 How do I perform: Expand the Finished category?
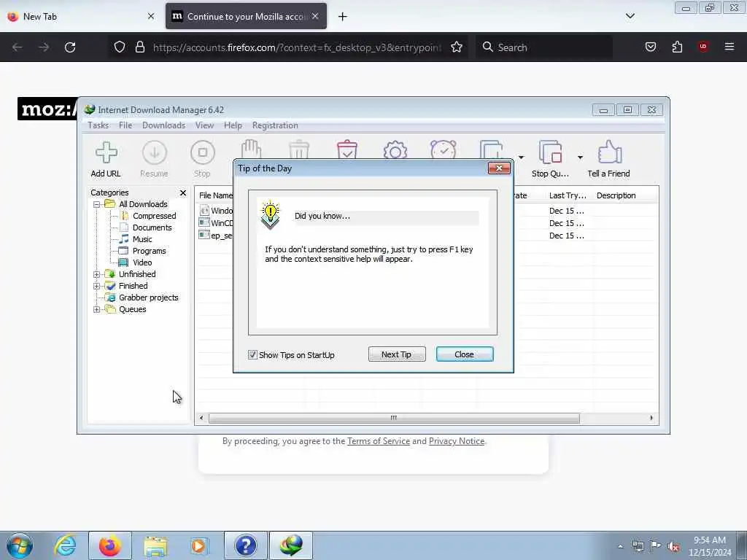97,286
